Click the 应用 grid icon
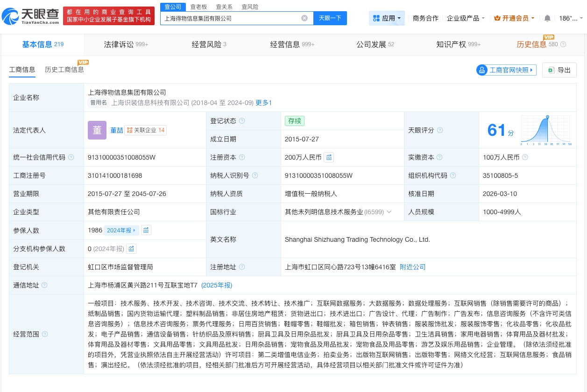Screen dimensions: 587x392 pos(376,18)
